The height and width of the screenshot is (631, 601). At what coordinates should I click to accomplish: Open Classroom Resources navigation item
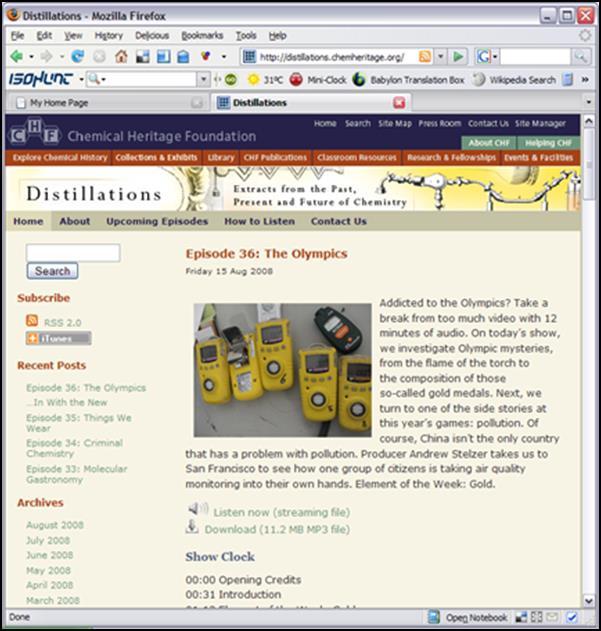[357, 157]
